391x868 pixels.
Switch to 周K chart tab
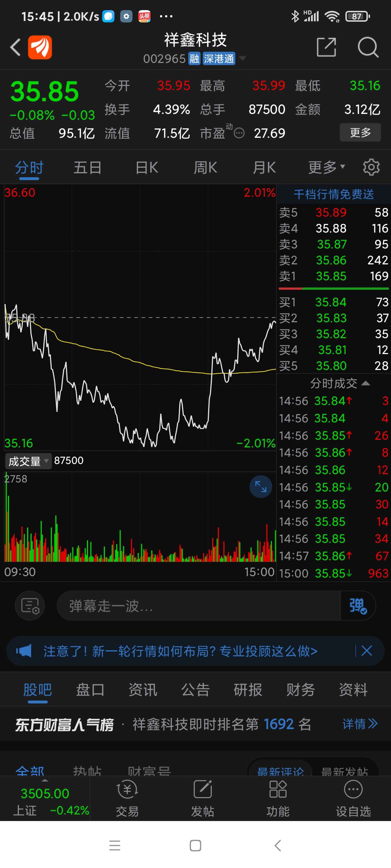tap(205, 167)
